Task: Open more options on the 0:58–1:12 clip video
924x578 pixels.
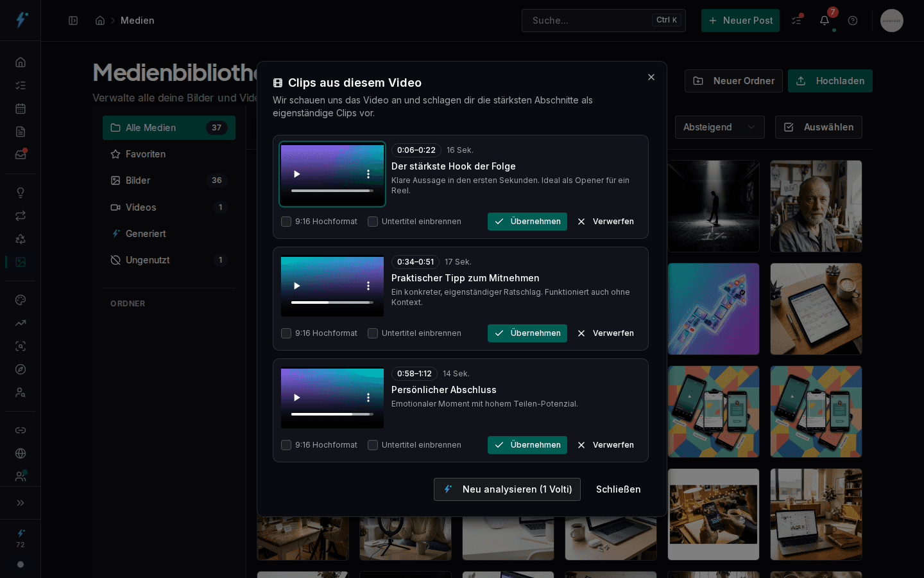Action: coord(368,398)
